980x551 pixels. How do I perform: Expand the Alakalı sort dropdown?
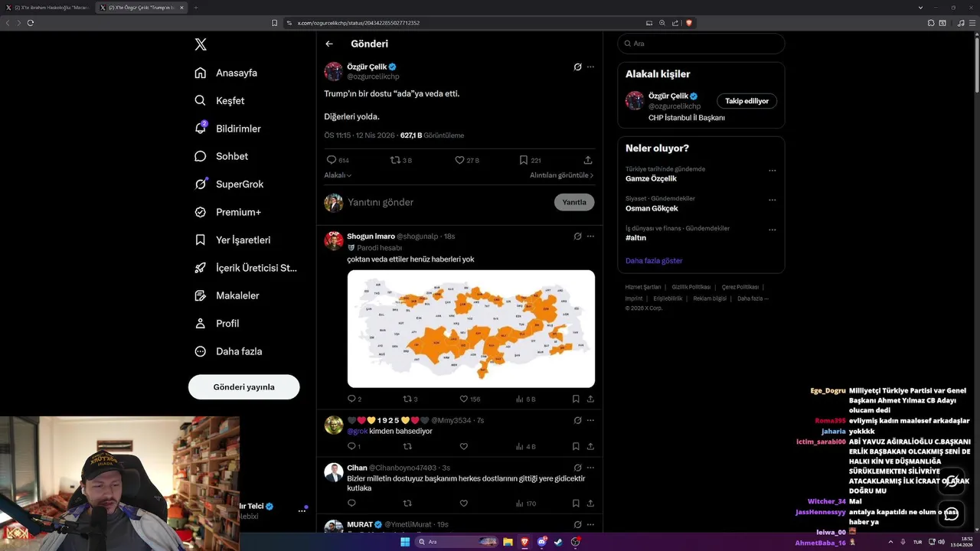338,175
